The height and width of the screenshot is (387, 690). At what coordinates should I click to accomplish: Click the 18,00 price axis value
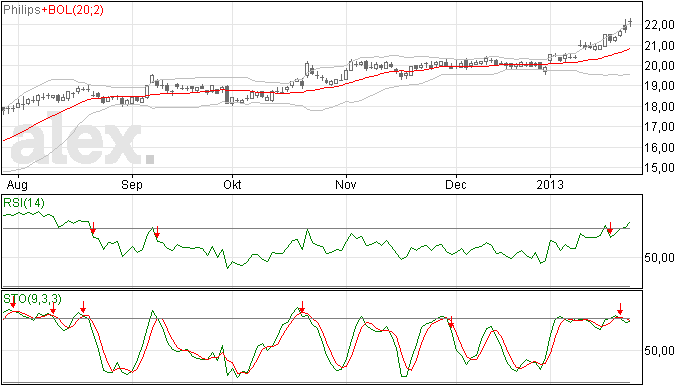pyautogui.click(x=659, y=107)
